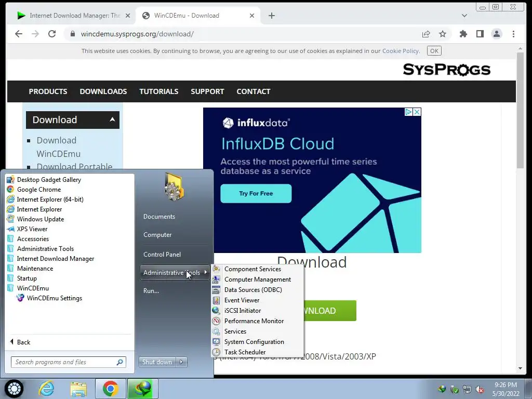Expand the Administrative Tools program folder
The height and width of the screenshot is (399, 532).
coord(41,249)
